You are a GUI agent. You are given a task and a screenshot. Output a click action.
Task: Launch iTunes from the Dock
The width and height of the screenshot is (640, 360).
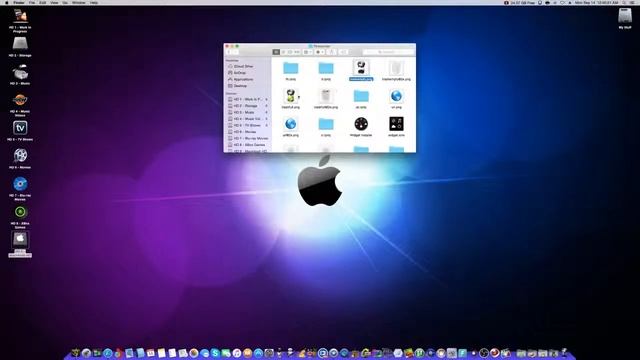coord(237,353)
